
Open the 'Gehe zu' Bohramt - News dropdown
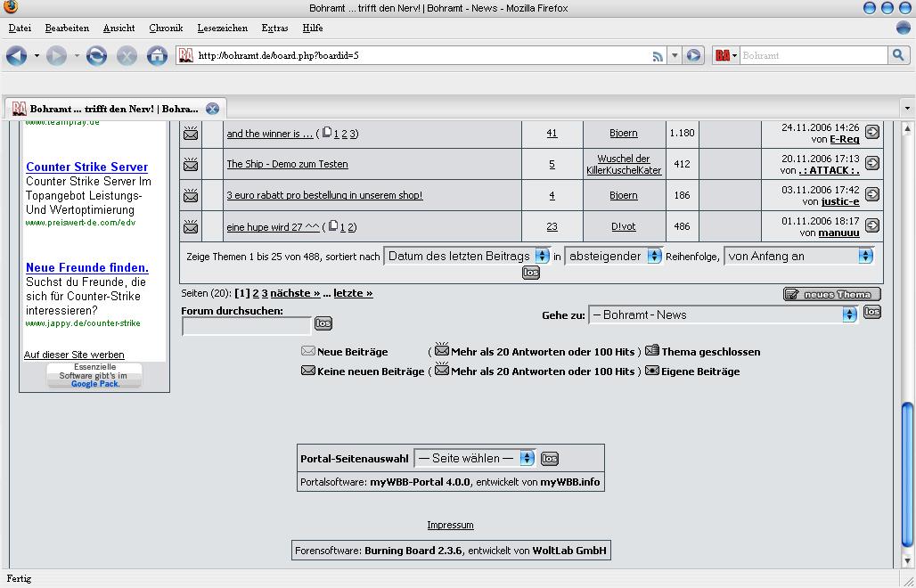pos(723,314)
